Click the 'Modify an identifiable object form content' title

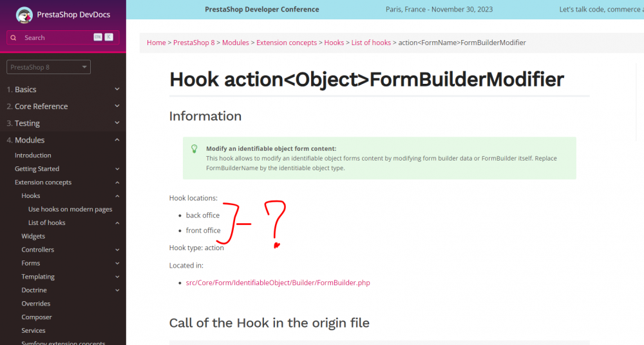271,148
